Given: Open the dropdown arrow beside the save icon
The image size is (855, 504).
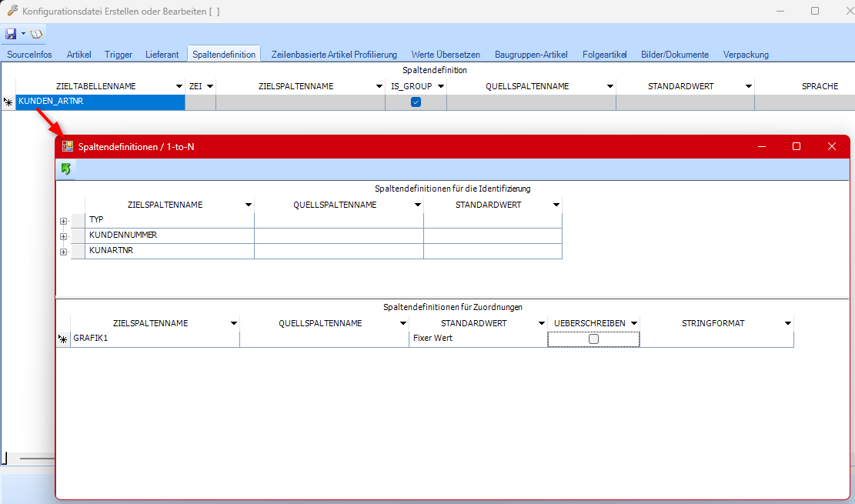Looking at the screenshot, I should 24,35.
